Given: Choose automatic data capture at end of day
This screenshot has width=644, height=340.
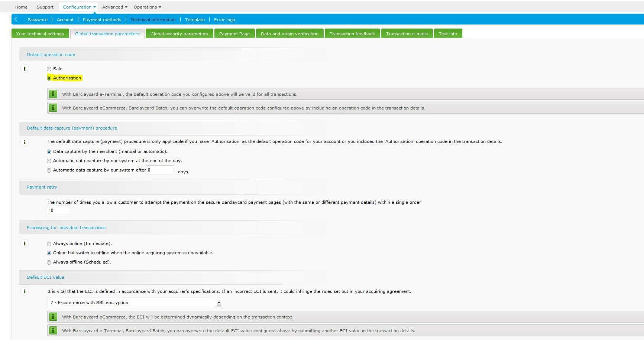Looking at the screenshot, I should pos(49,161).
